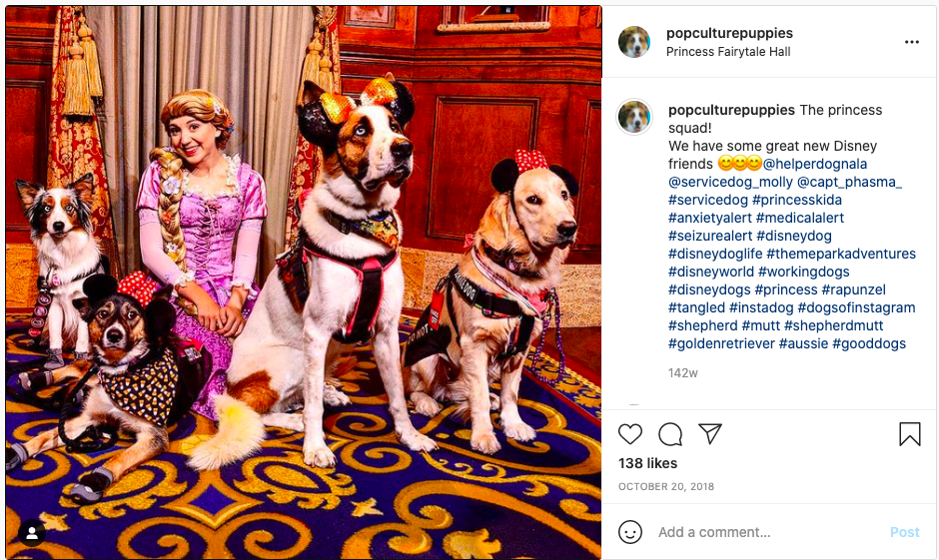
Task: View who liked via 138 likes
Action: (648, 463)
